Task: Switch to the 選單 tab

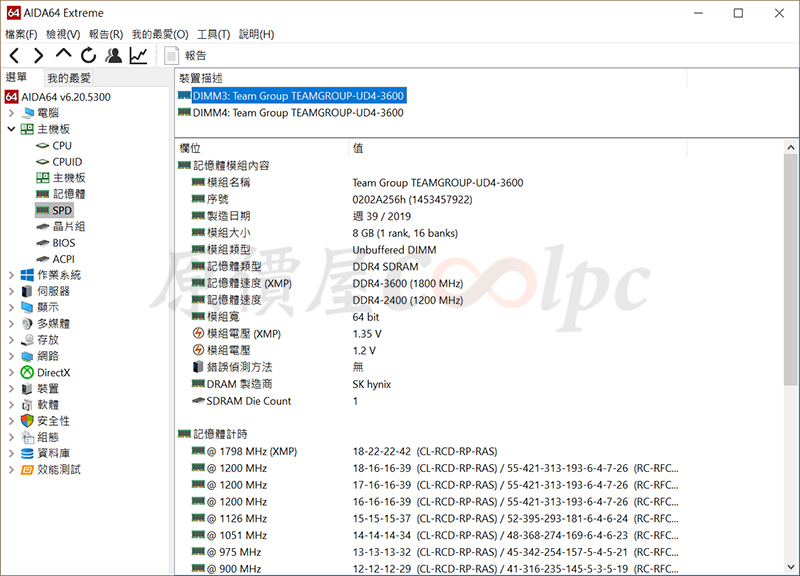Action: pos(16,77)
